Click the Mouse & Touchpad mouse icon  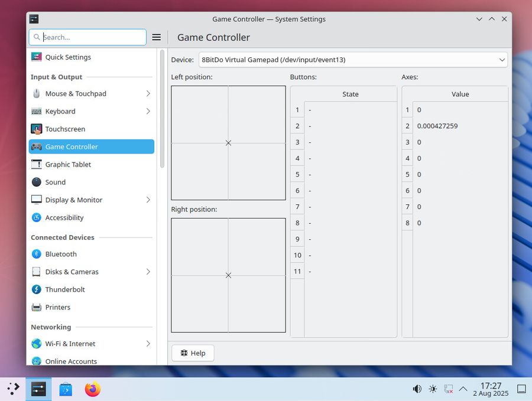[x=36, y=93]
